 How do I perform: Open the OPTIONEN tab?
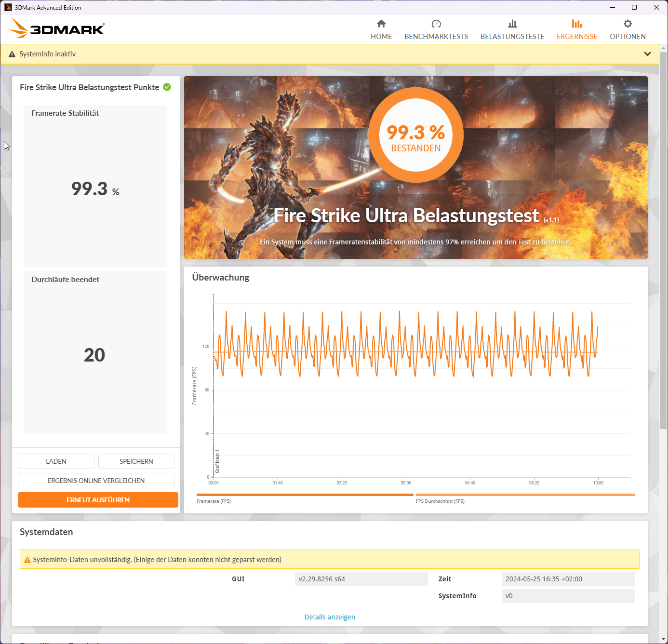[x=628, y=29]
